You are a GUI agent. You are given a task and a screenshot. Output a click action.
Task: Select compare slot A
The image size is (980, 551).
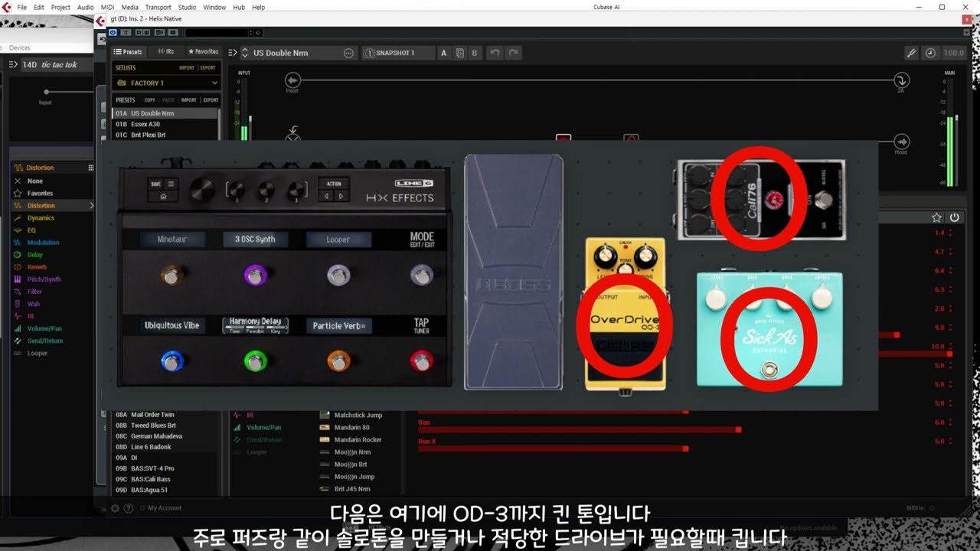[444, 53]
